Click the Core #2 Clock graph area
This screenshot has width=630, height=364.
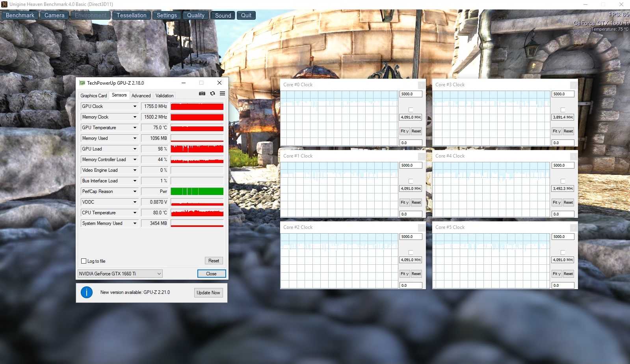(x=339, y=261)
